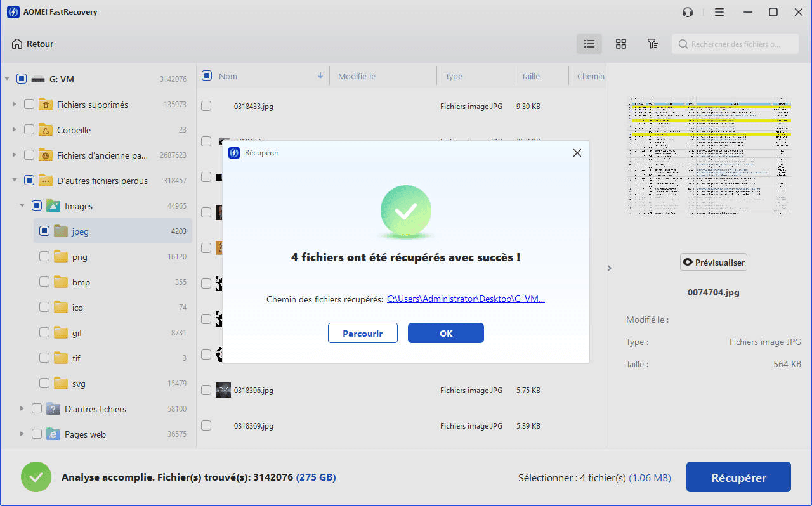Select the Pages web browser icon
Image resolution: width=812 pixels, height=506 pixels.
coord(53,434)
